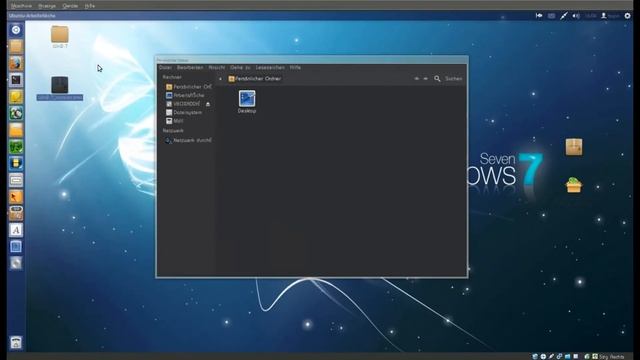Open the Datei menu in file manager
640x360 pixels.
[x=165, y=67]
